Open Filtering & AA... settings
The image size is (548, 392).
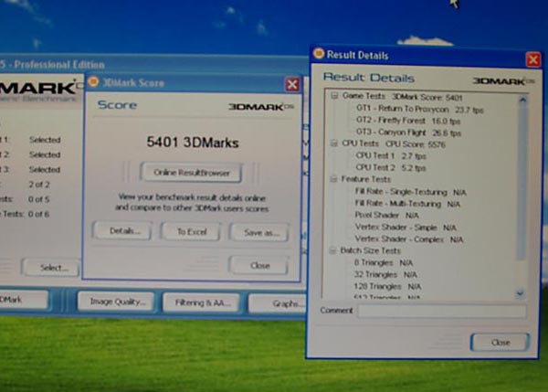tap(202, 302)
